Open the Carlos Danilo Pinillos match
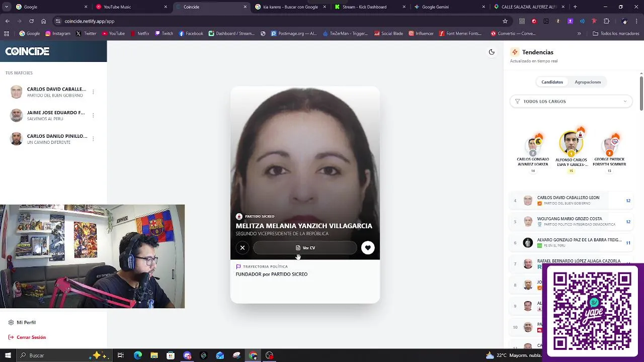Screen dimensions: 644x362 [49, 139]
